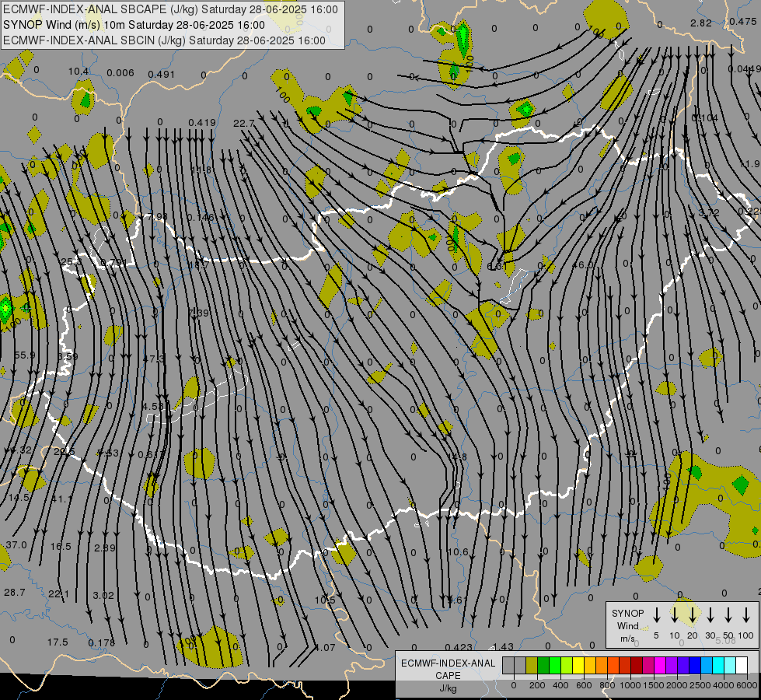Pick the white swatch ending at 6000
761x700 pixels.
[x=742, y=666]
